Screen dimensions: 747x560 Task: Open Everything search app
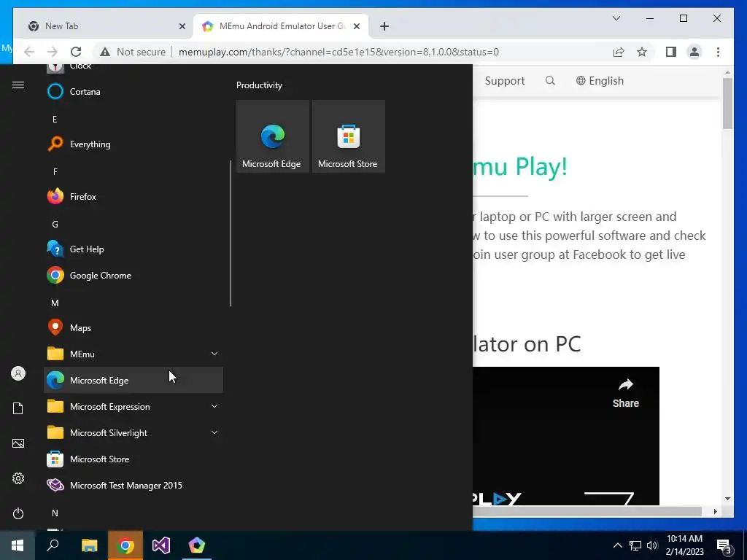[133, 144]
